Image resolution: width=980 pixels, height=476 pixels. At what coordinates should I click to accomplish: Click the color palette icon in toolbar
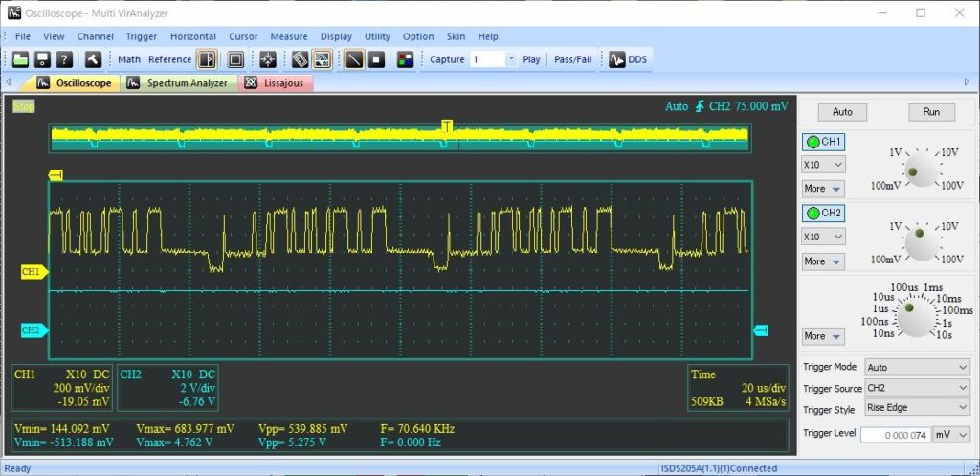click(405, 59)
